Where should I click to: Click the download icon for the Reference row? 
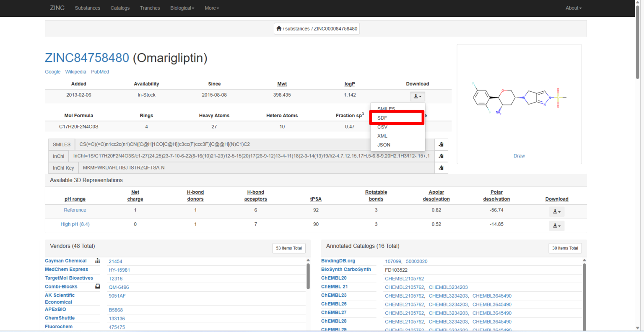[x=557, y=211]
